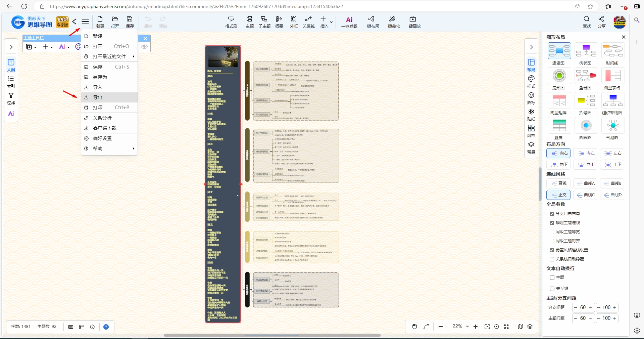
Task: Zoom out with the minus button
Action: click(x=441, y=327)
